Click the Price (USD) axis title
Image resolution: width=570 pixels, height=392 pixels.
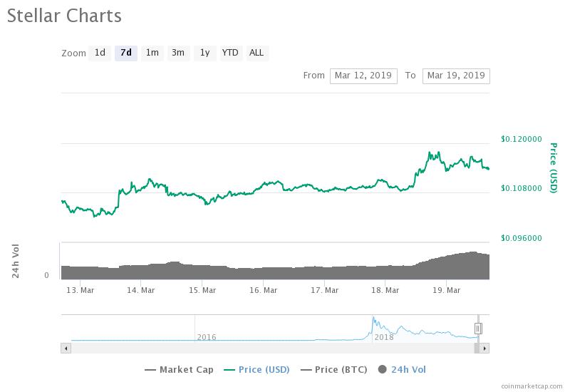click(554, 167)
